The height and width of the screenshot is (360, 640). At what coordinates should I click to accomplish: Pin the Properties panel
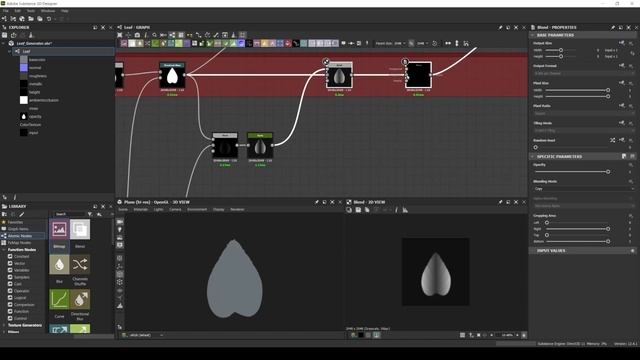[613, 27]
